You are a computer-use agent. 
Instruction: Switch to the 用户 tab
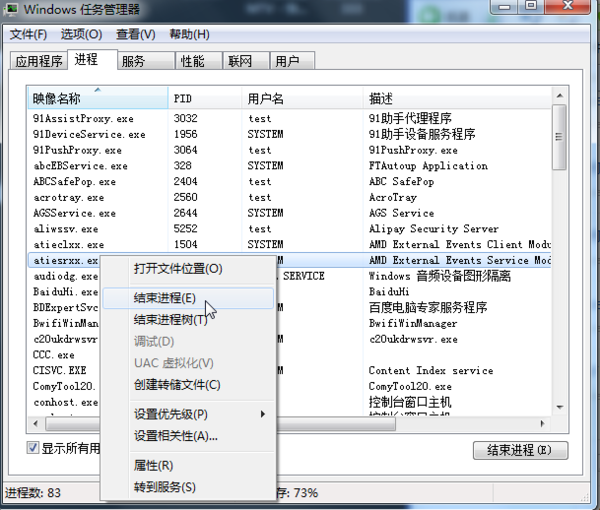pos(292,61)
